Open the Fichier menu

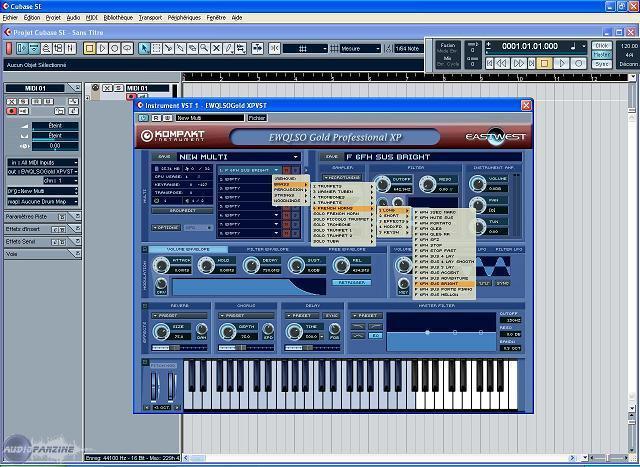[10, 18]
